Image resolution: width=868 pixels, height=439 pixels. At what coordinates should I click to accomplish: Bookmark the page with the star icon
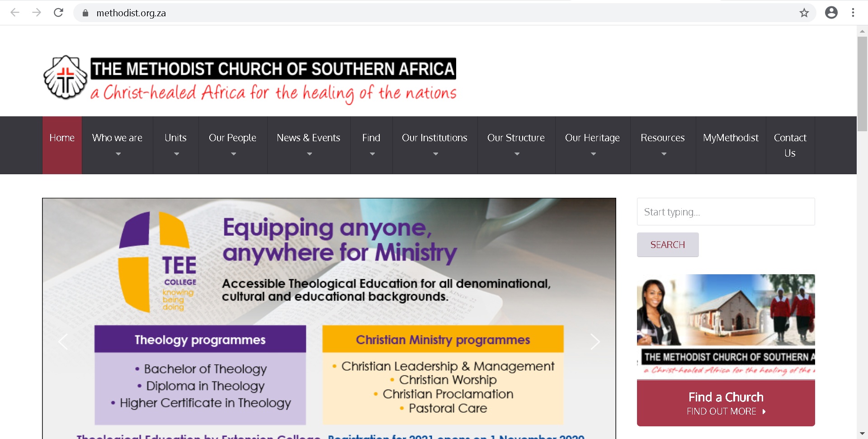click(x=805, y=13)
